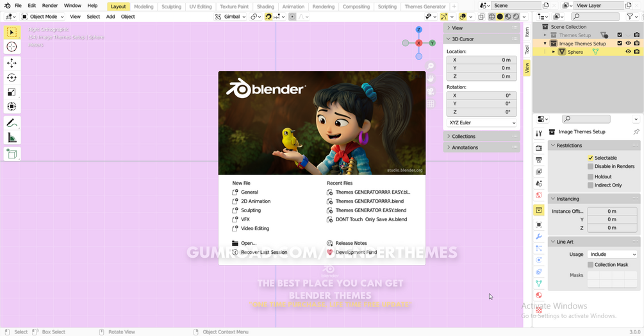Switch to material preview shading

point(508,17)
